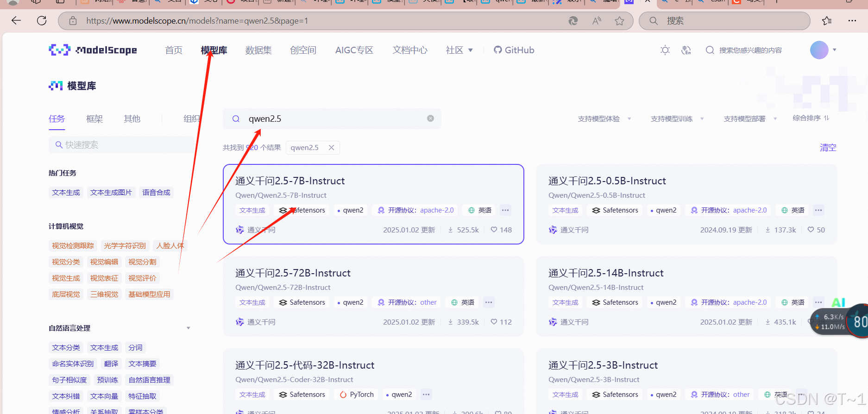View site info via the lock icon
The image size is (868, 414).
click(x=73, y=21)
